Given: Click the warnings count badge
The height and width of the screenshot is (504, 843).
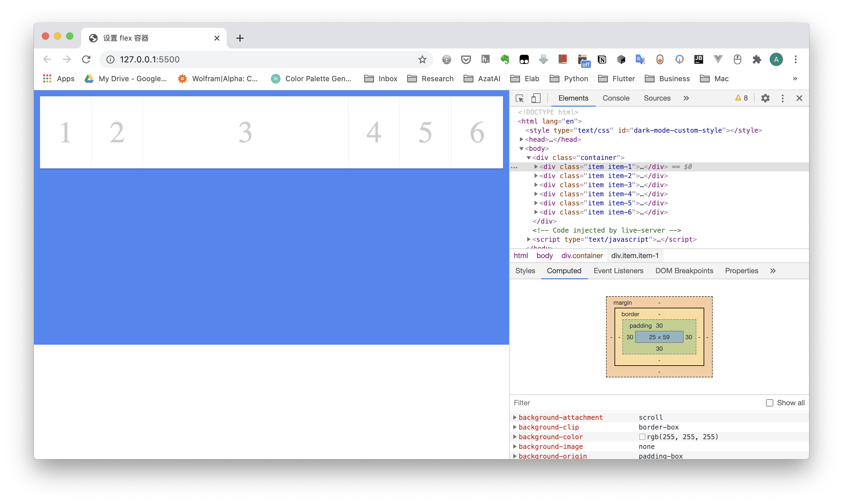Looking at the screenshot, I should click(x=741, y=98).
